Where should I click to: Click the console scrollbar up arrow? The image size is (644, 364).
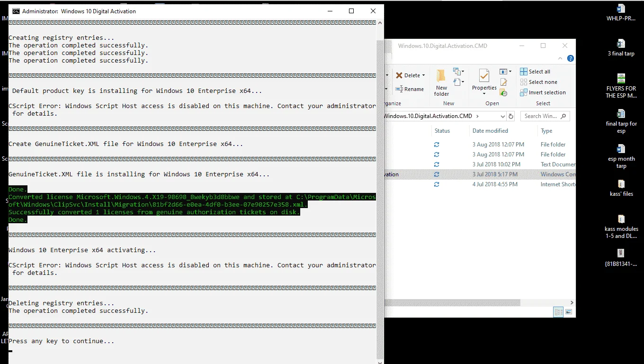(x=380, y=23)
